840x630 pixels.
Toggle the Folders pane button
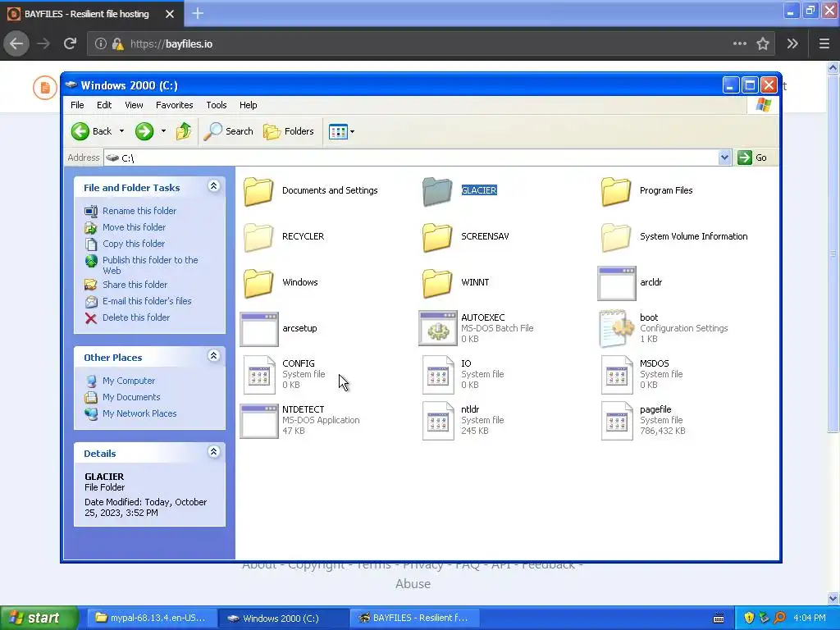(x=288, y=131)
